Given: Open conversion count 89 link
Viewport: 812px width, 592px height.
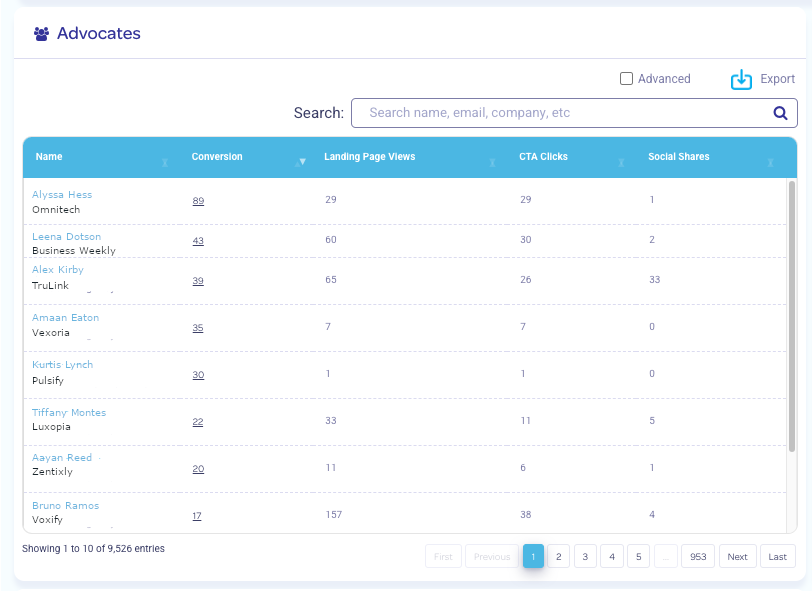Looking at the screenshot, I should [198, 201].
